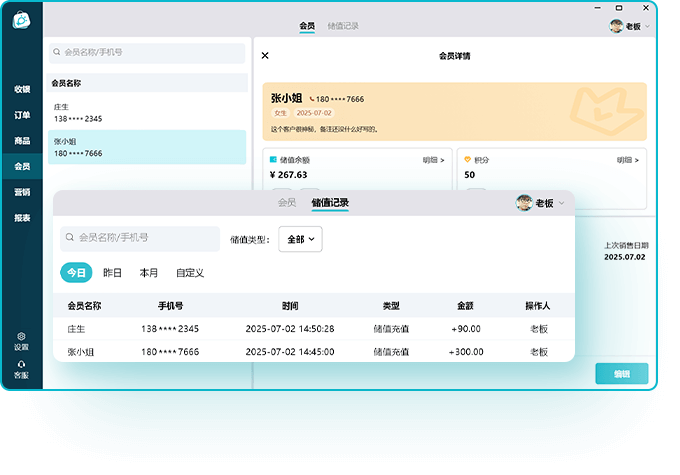
Task: Click the 50 points value
Action: point(470,175)
